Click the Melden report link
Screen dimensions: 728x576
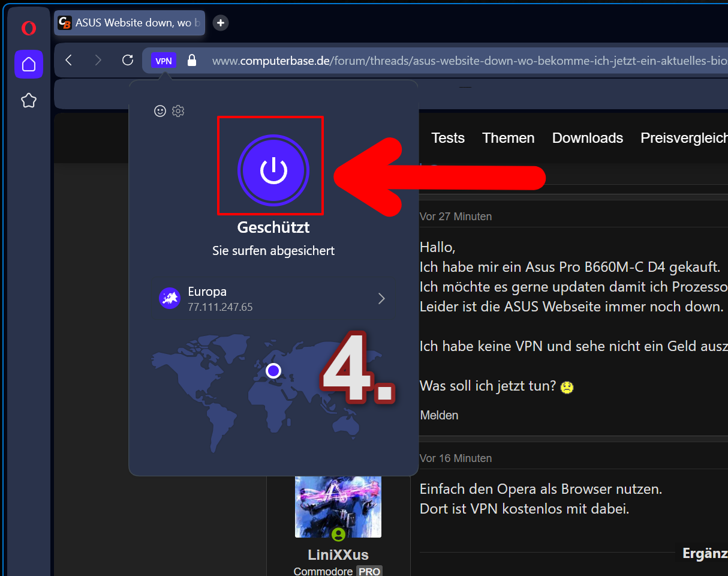440,415
